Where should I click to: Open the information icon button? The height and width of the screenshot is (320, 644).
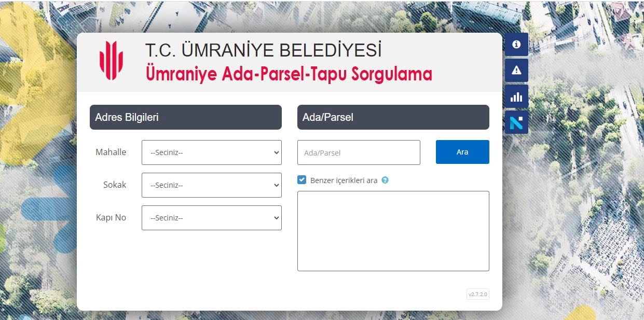pyautogui.click(x=516, y=45)
